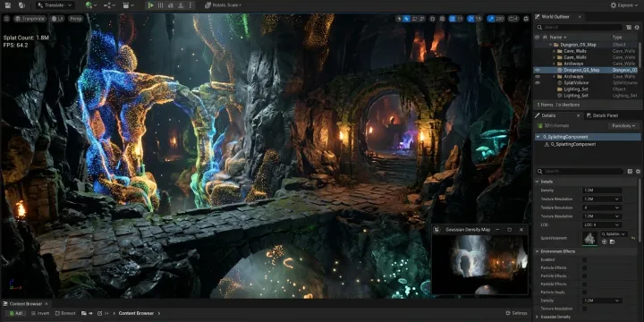
Task: Open the Rotate, Scale dropdown
Action: (223, 5)
